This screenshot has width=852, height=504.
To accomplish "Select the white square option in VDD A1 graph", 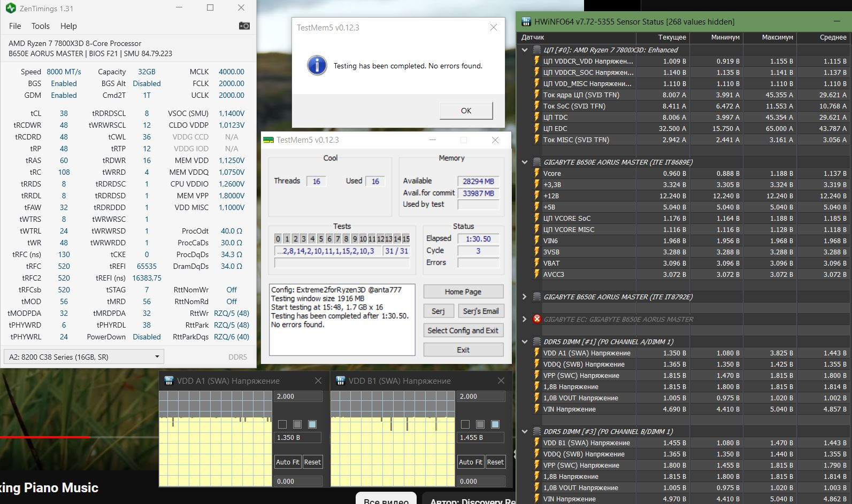I will (282, 424).
